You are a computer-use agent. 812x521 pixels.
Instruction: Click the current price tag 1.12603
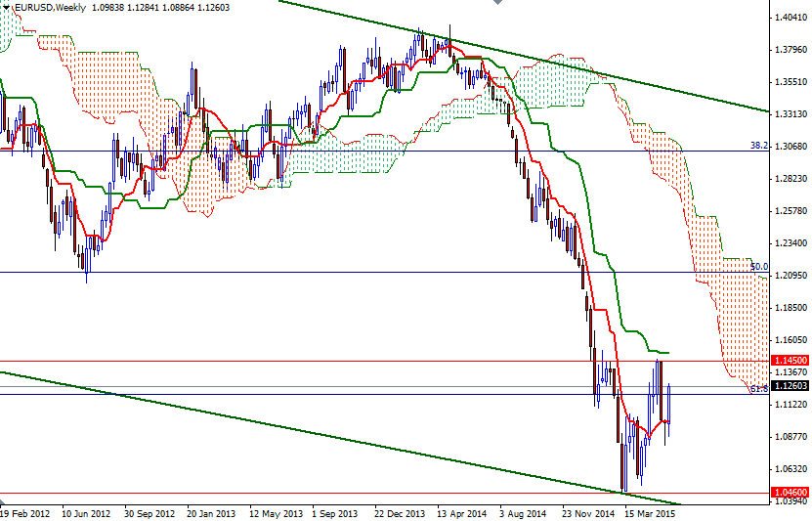tap(790, 386)
